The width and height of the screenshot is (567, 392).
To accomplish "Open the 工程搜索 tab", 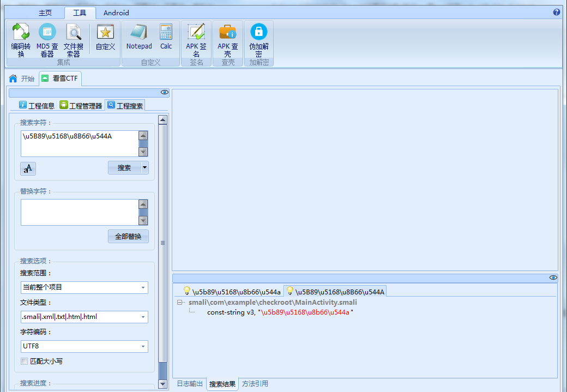I will (125, 105).
